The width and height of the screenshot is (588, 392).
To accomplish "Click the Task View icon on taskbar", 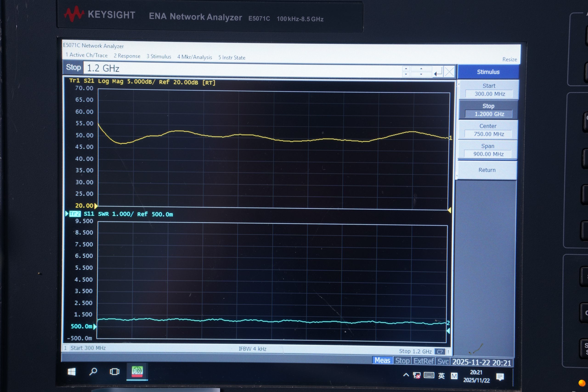I will (114, 372).
